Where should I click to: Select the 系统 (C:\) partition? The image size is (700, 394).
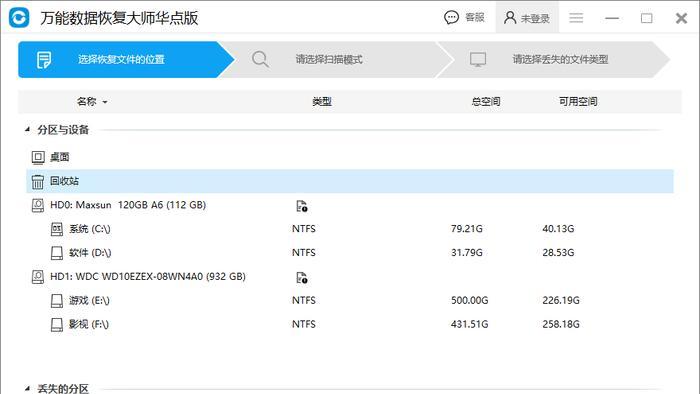click(x=350, y=229)
